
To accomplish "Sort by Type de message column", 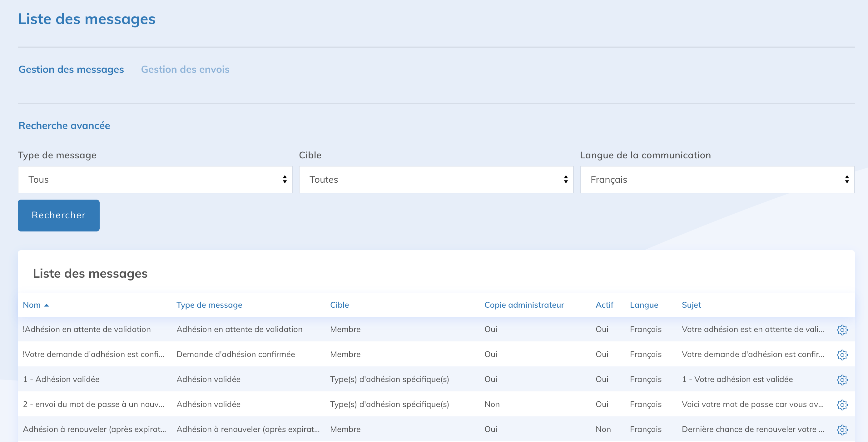I will (x=209, y=305).
